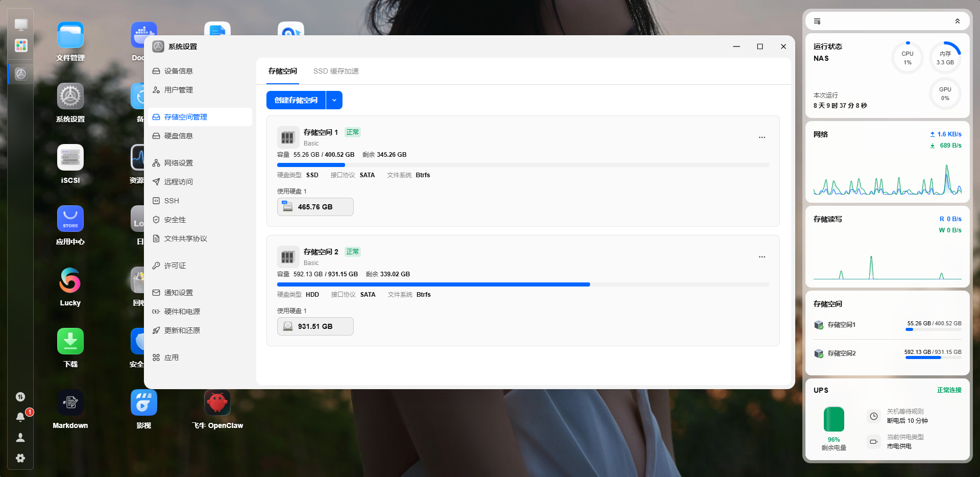Click the 内存 3.3 GB gauge

tap(945, 58)
